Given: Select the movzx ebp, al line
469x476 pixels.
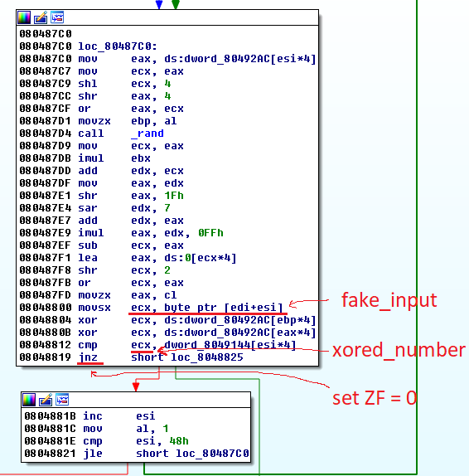Looking at the screenshot, I should [98, 121].
